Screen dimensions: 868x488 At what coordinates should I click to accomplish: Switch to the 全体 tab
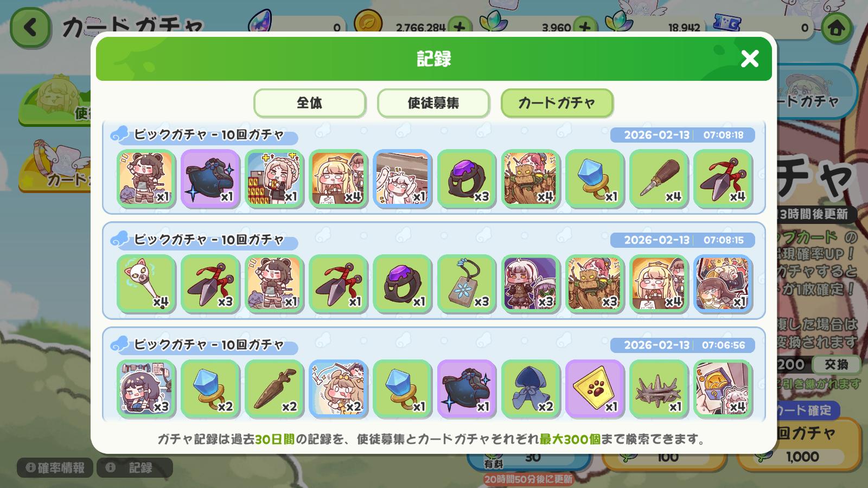(310, 102)
